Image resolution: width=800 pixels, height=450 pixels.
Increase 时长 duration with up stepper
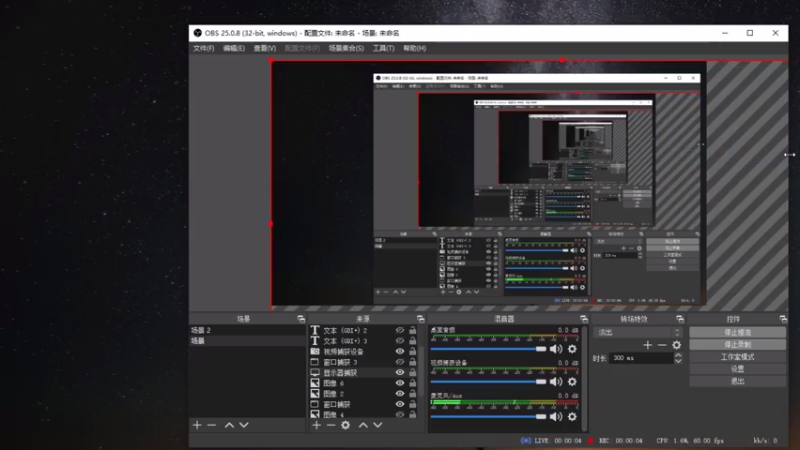click(x=678, y=355)
